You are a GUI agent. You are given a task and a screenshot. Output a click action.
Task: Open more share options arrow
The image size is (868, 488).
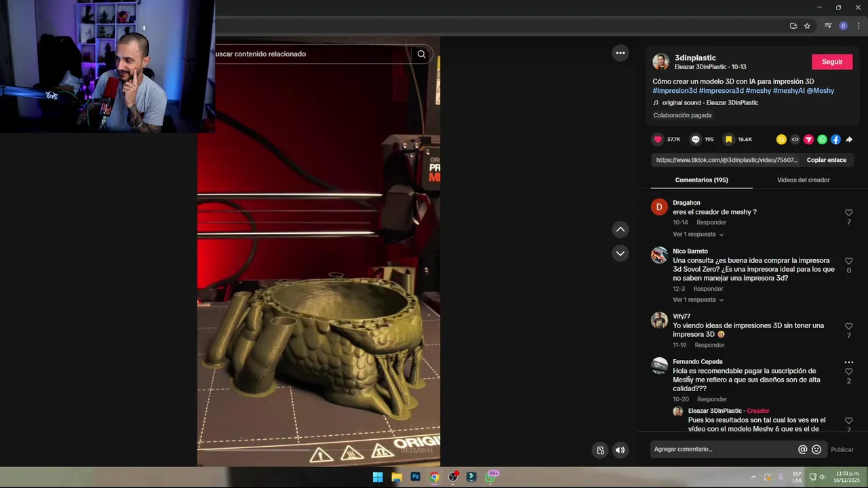pyautogui.click(x=849, y=140)
